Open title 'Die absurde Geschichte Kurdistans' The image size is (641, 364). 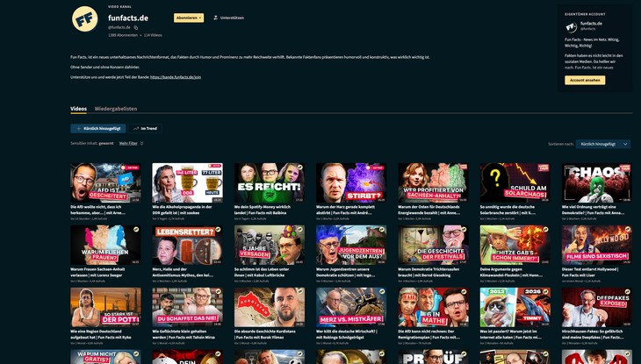[264, 334]
